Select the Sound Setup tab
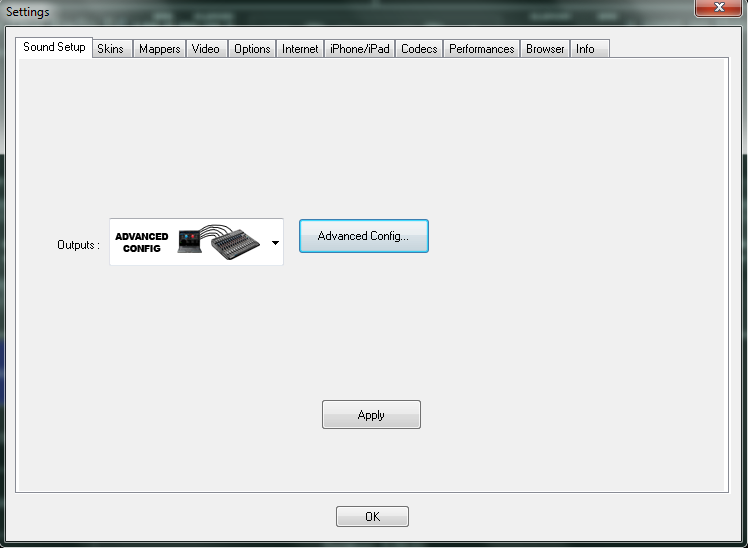 click(x=54, y=47)
